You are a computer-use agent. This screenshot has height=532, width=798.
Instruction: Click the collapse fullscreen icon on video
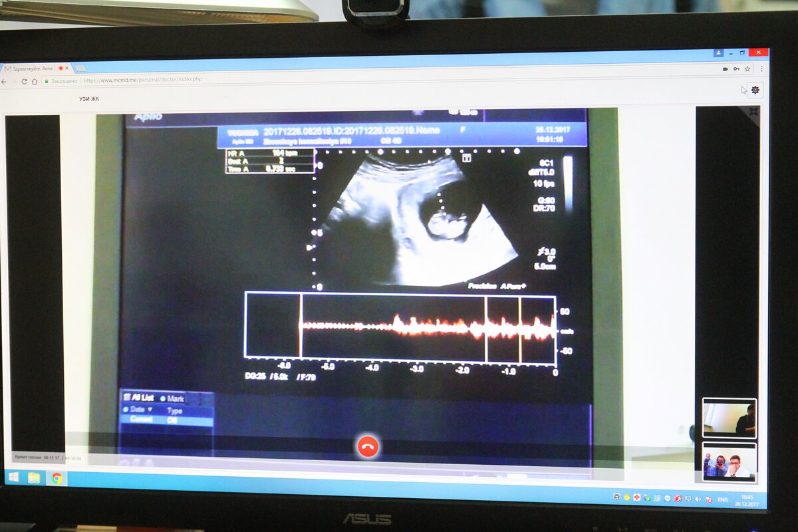click(x=753, y=112)
